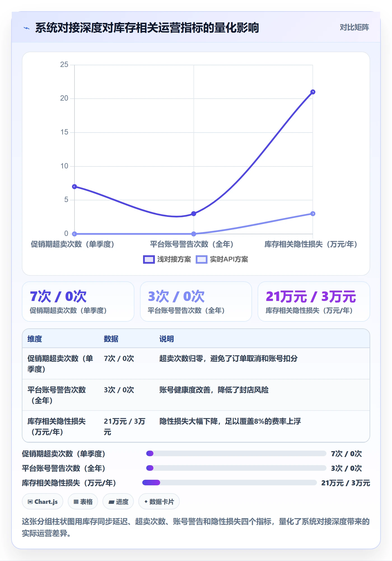392x561 pixels.
Task: Click the 实时API方案 point at 3
Action: point(313,214)
